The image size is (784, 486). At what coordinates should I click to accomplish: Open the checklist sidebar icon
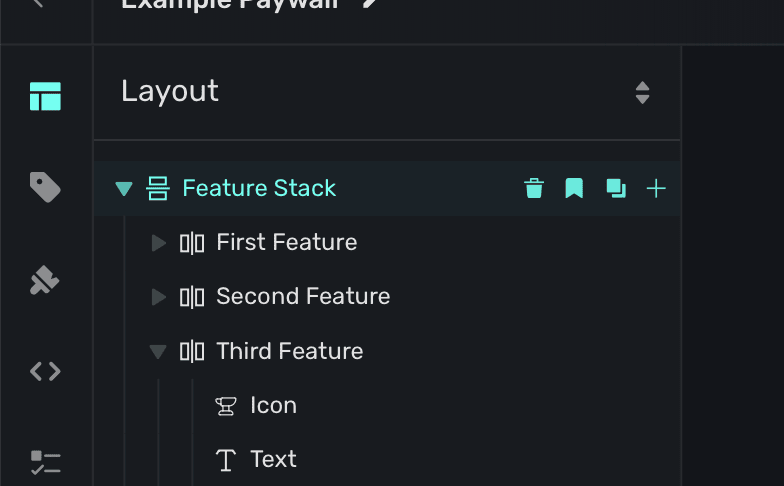coord(45,462)
